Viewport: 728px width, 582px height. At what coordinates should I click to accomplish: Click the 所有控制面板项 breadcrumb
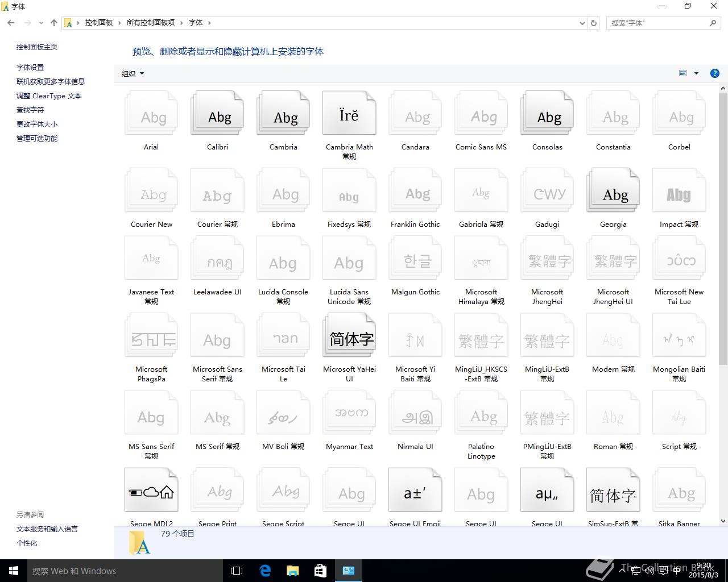[151, 23]
